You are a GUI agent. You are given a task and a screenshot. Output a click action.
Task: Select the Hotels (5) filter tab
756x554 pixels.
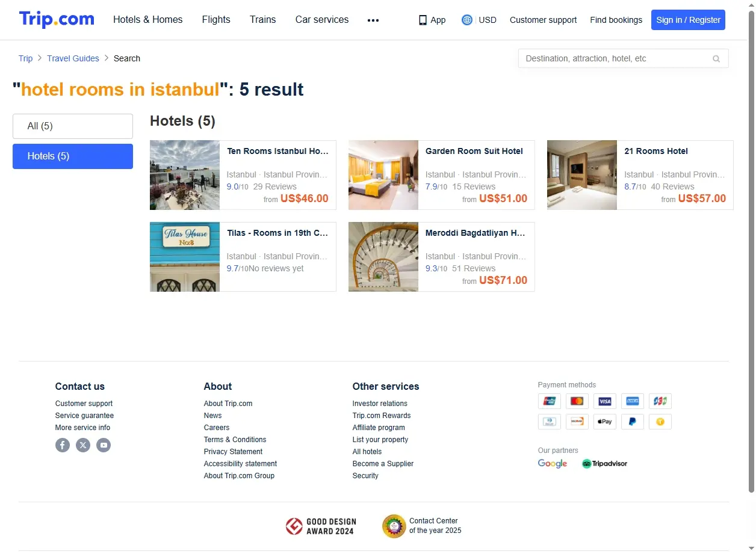click(x=73, y=156)
